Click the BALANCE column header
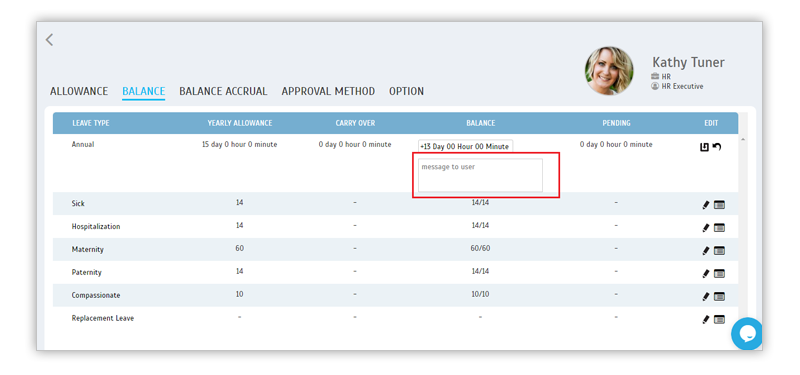Image resolution: width=800 pixels, height=375 pixels. click(481, 123)
